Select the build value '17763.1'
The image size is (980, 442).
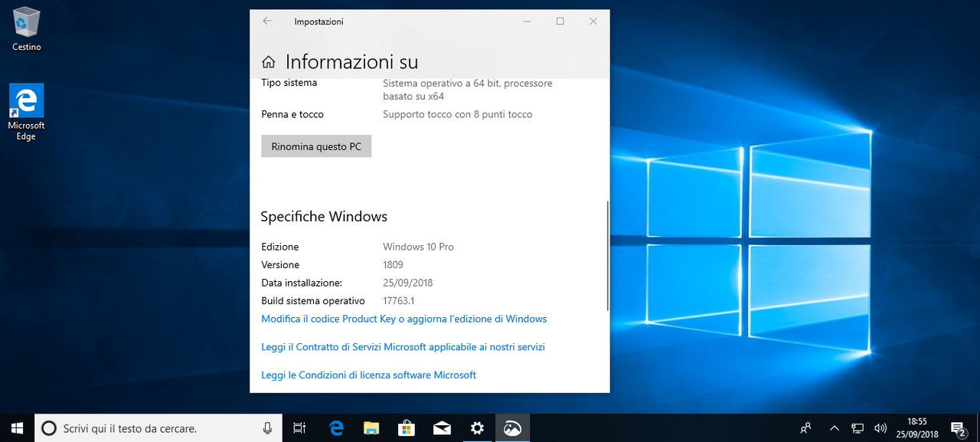click(398, 301)
